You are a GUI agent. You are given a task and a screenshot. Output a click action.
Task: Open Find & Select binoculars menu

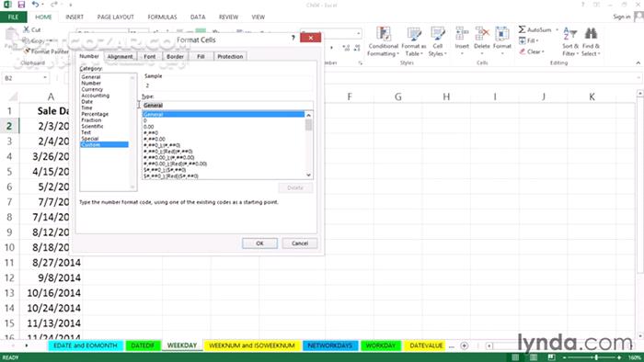tap(591, 41)
